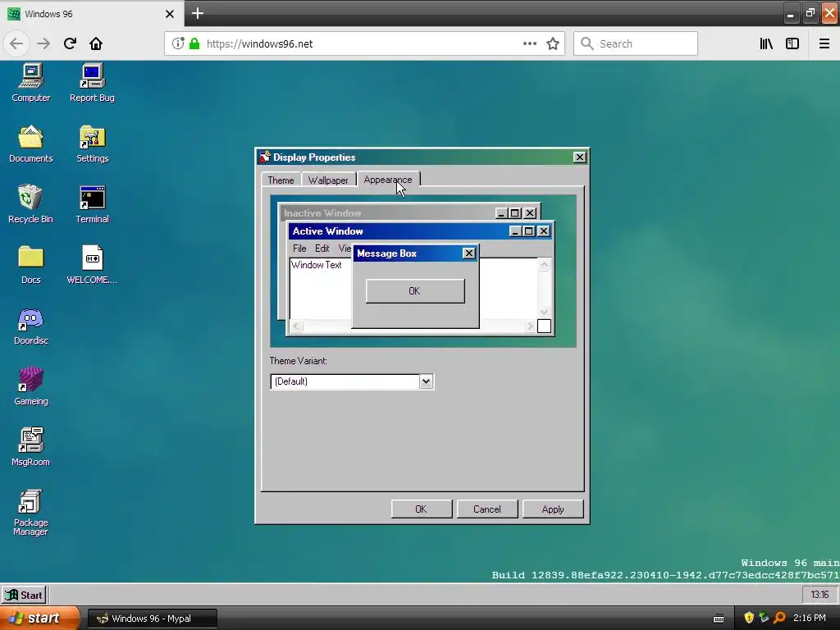Close the Display Properties dialog
840x630 pixels.
pyautogui.click(x=580, y=157)
